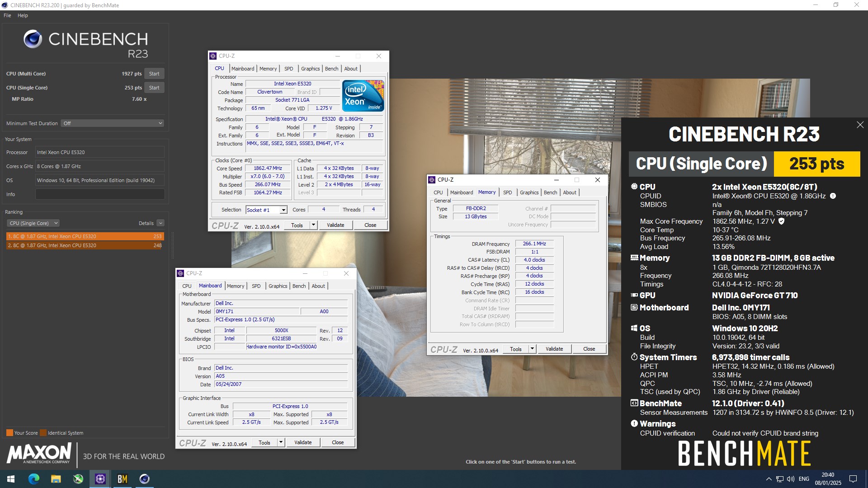Click CPU-Z title bar icon of Memory window
This screenshot has width=868, height=488.
click(x=432, y=180)
